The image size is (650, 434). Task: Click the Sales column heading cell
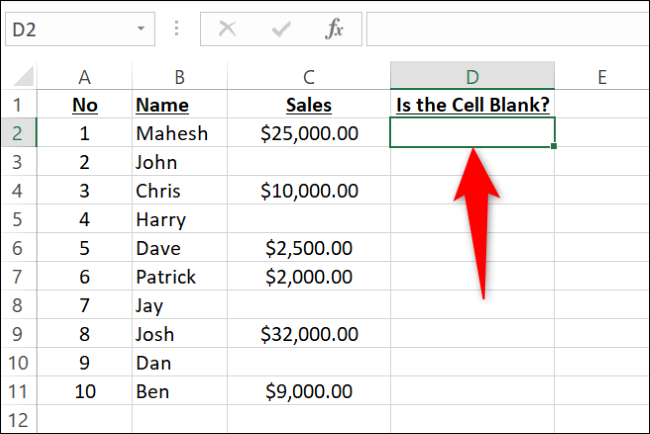(309, 104)
